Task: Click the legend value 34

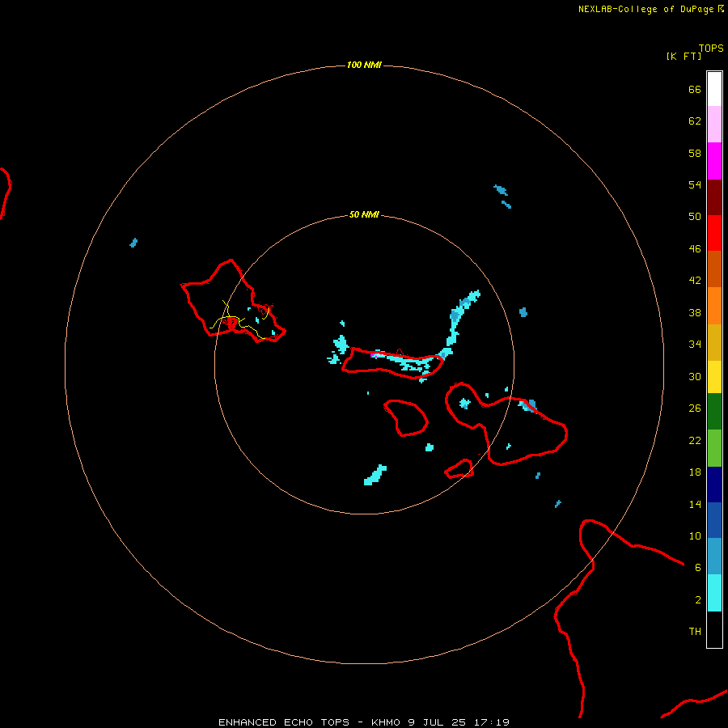Action: coord(695,345)
